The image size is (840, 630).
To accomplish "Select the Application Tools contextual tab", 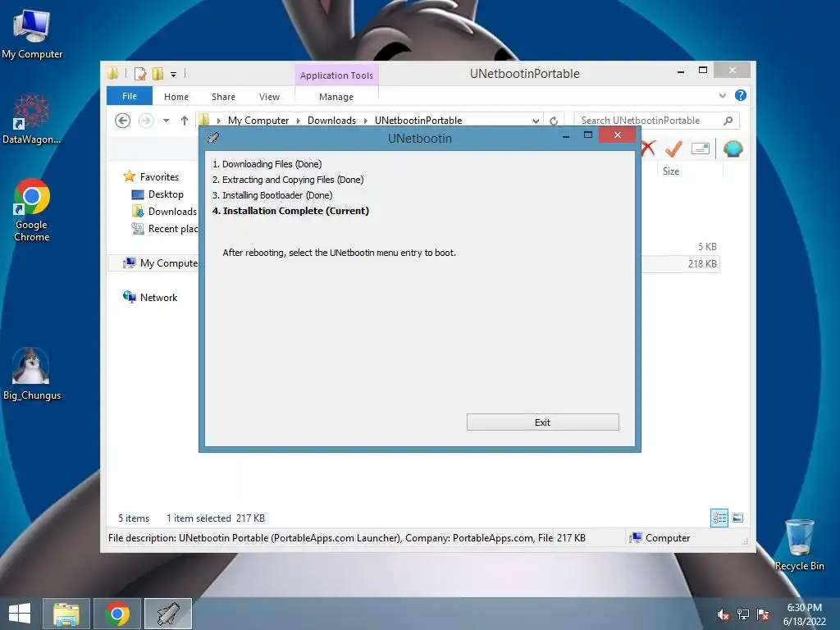I will pyautogui.click(x=336, y=75).
